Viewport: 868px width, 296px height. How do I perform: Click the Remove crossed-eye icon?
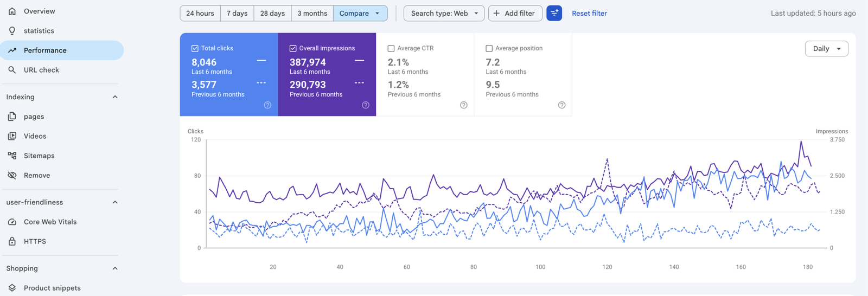[x=12, y=175]
